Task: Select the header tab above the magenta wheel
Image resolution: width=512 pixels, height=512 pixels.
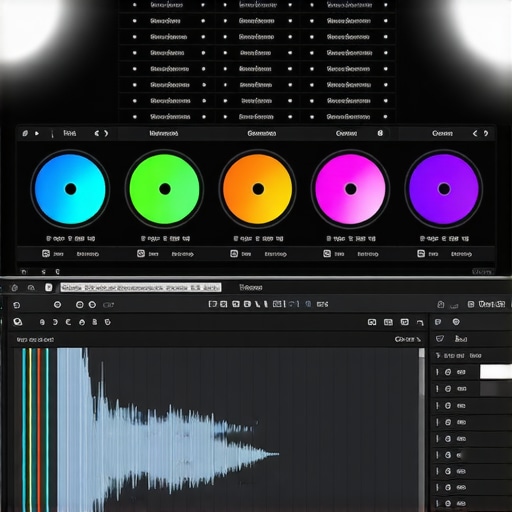Action: 346,133
